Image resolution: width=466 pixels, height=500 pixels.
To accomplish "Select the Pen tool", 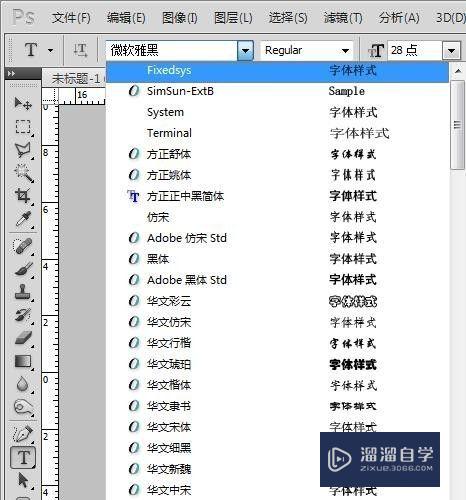I will coord(23,434).
